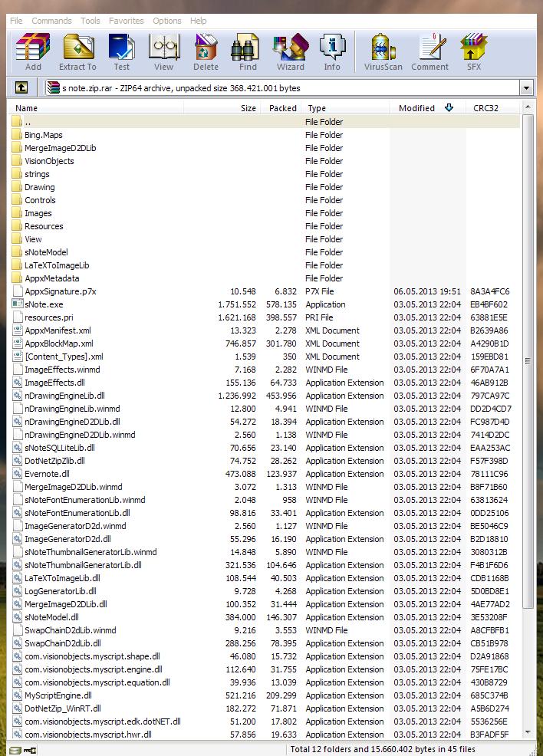
Task: Toggle sort arrow on Modified column
Action: 449,108
